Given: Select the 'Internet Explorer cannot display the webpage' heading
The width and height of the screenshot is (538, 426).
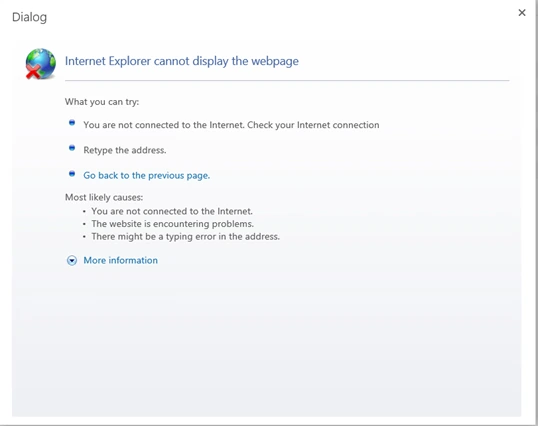Looking at the screenshot, I should (x=182, y=61).
